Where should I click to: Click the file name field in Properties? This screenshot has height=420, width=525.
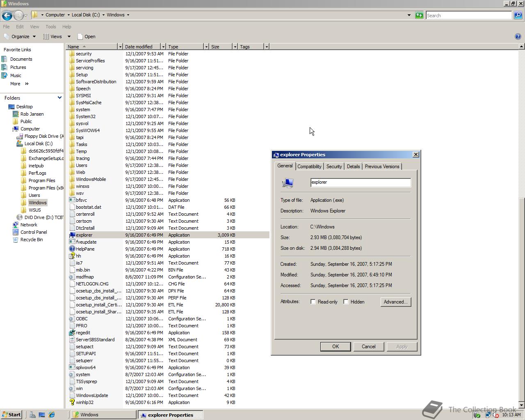(x=361, y=183)
